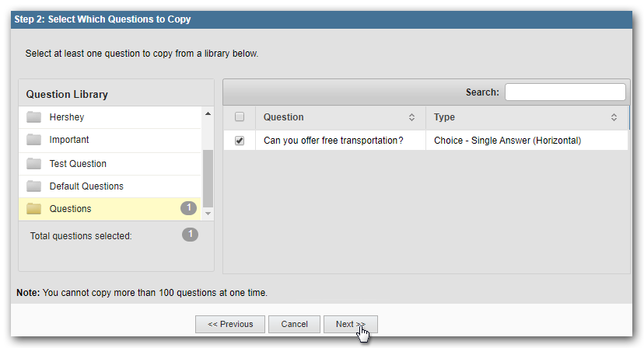Uncheck the free transportation question checkbox
The width and height of the screenshot is (644, 348).
pyautogui.click(x=240, y=141)
